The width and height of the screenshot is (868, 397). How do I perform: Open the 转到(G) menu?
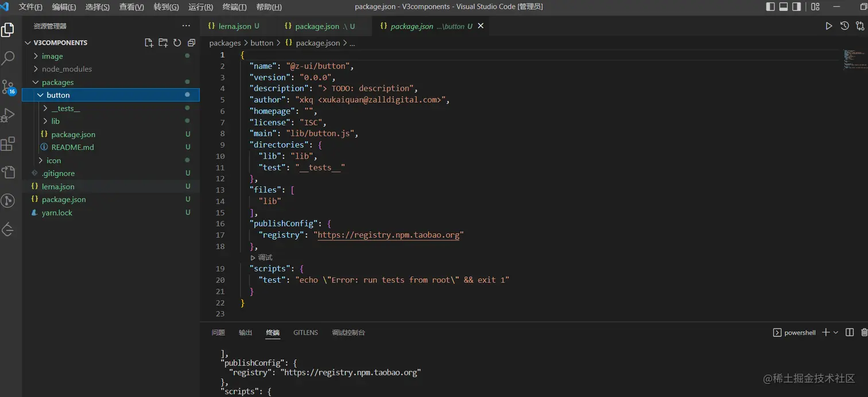click(166, 7)
